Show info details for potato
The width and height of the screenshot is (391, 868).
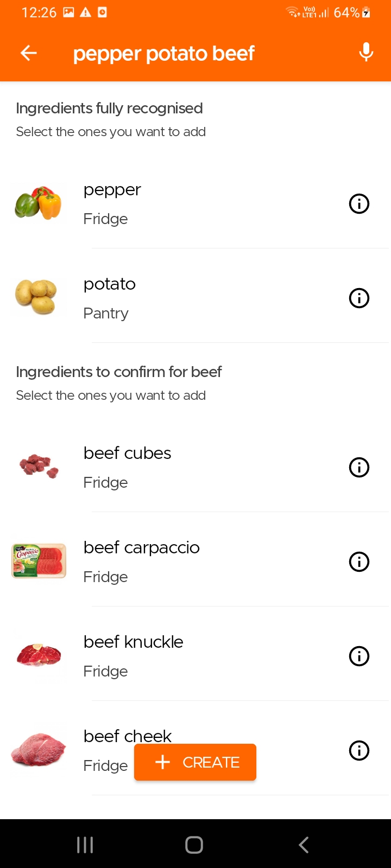(359, 298)
